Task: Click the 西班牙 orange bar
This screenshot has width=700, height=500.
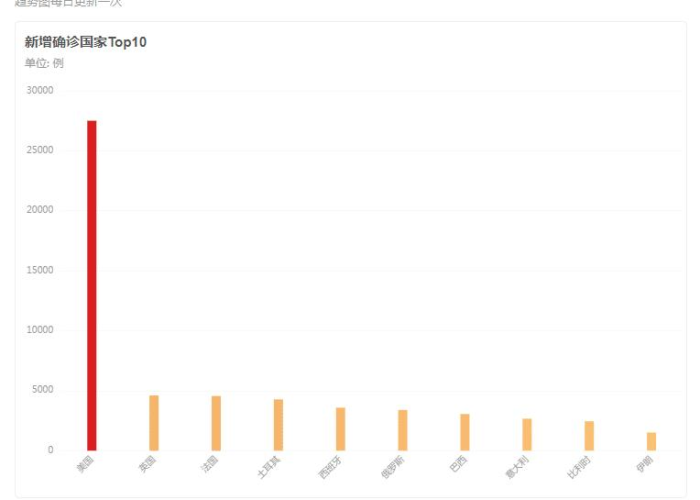Action: (x=341, y=429)
